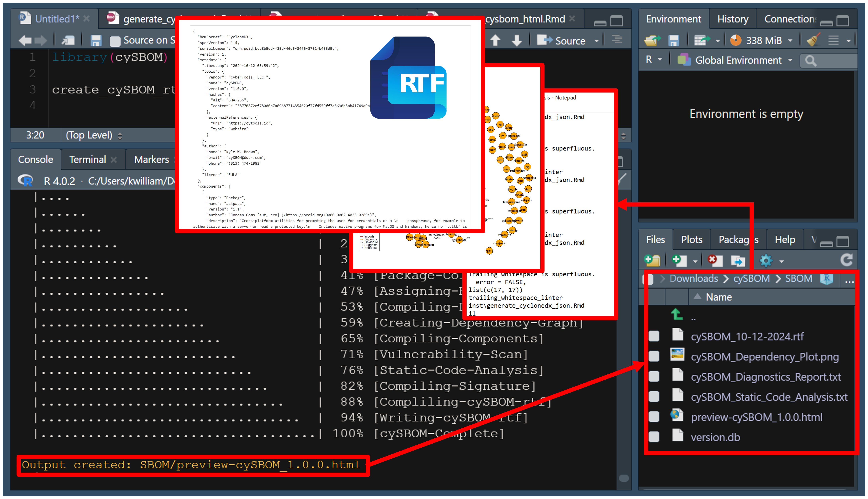
Task: Click image icon of cySBOM_Dependency_Plot.png
Action: (x=677, y=355)
